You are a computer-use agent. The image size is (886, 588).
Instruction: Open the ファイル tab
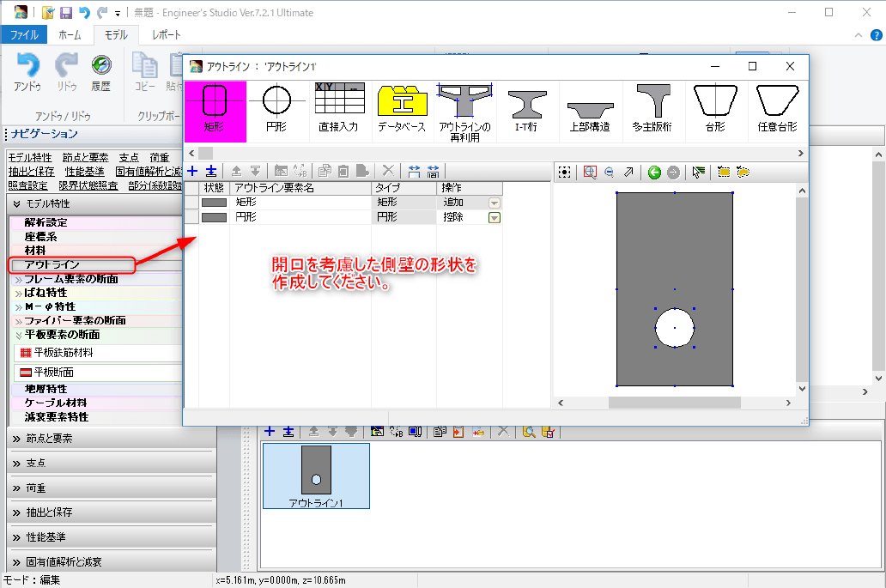24,34
